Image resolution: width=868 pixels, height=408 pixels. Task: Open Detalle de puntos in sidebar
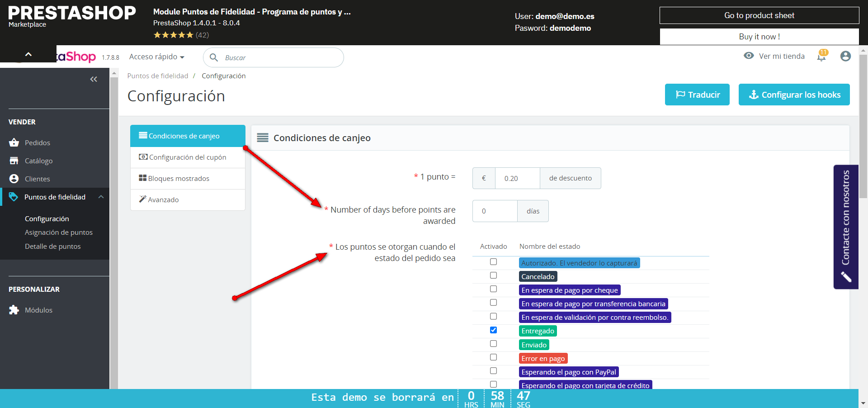point(53,247)
